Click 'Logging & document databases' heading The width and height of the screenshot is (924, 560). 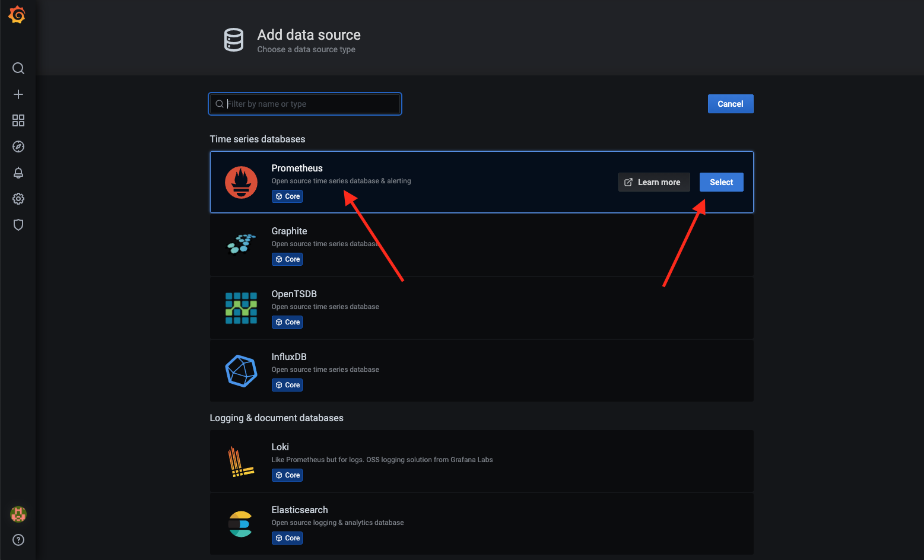pyautogui.click(x=277, y=418)
